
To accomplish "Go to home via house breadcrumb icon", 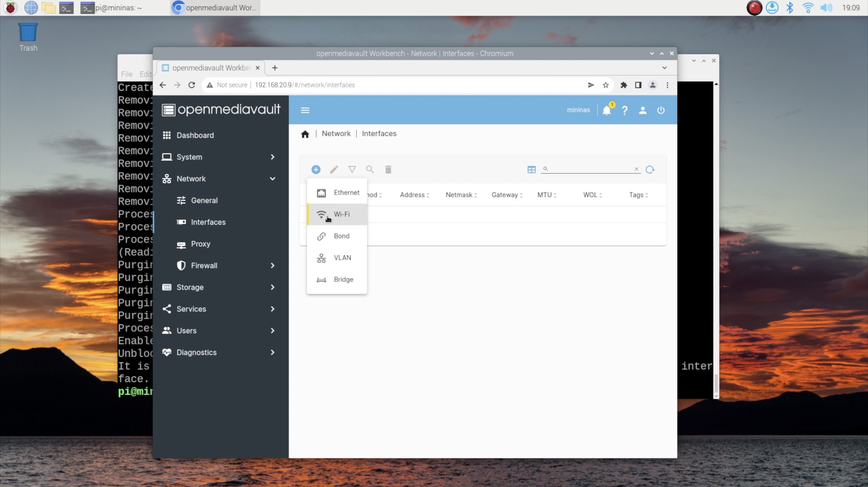I will [305, 134].
